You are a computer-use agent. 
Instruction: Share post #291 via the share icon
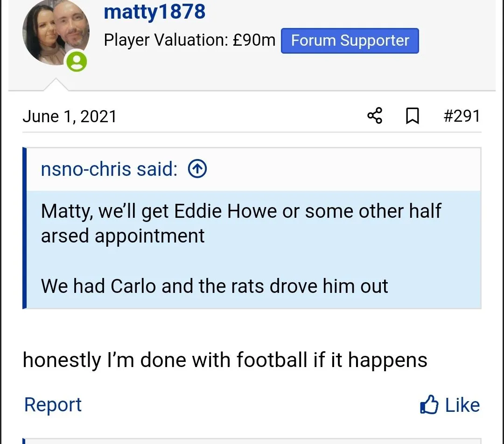(x=375, y=116)
